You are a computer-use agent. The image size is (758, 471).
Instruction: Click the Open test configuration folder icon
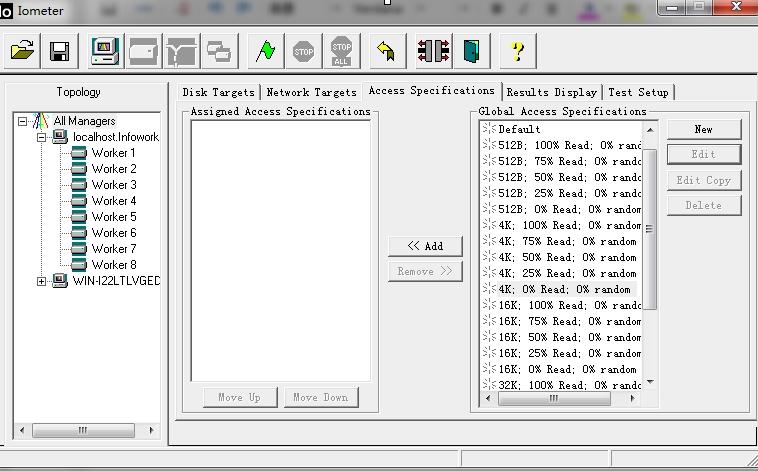tap(22, 51)
